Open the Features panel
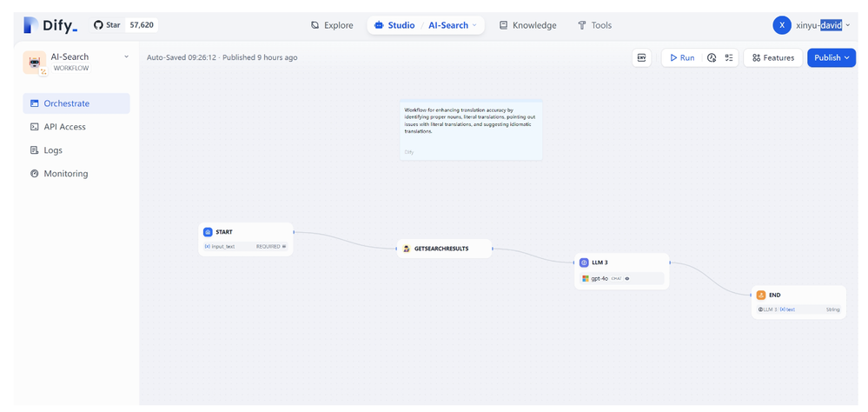 click(772, 57)
